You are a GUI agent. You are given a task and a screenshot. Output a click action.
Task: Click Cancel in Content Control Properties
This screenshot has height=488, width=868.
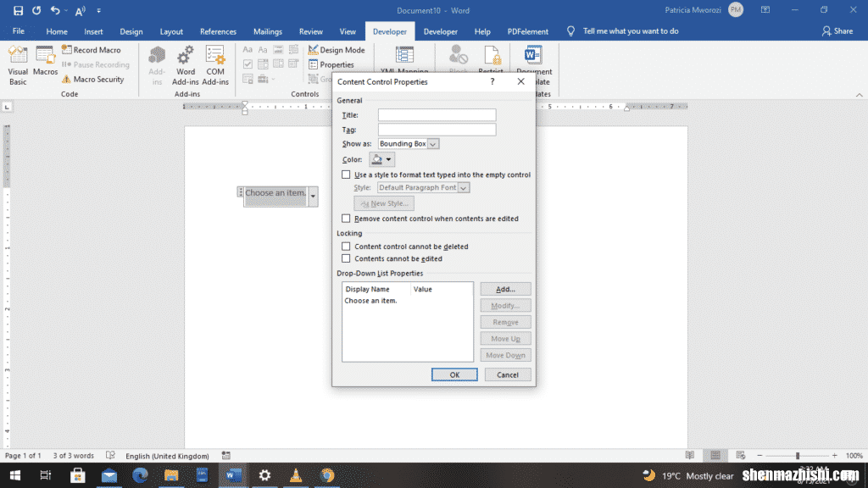point(508,374)
